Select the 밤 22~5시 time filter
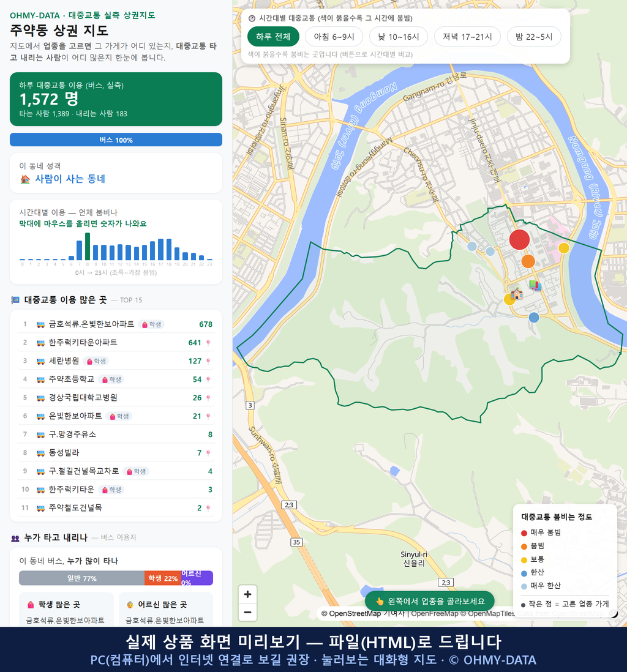The height and width of the screenshot is (672, 627). point(534,37)
